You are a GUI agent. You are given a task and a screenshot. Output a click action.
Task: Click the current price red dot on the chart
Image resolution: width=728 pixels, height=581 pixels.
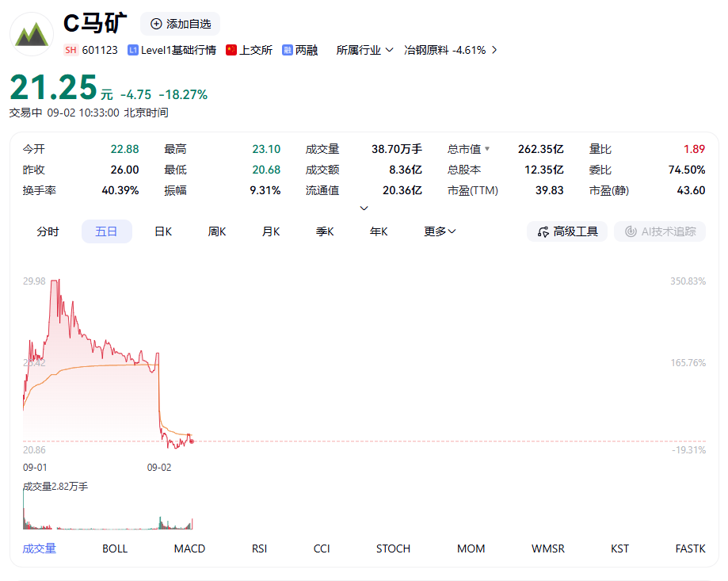tap(192, 441)
